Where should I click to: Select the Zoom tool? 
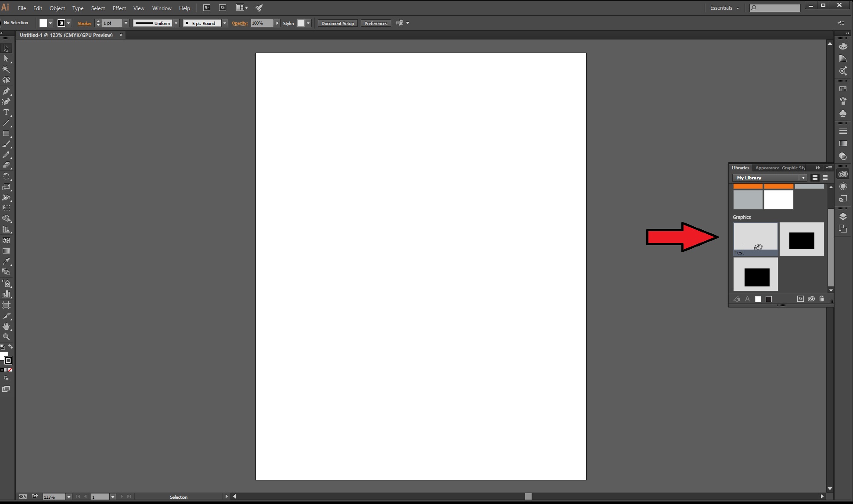coord(6,337)
